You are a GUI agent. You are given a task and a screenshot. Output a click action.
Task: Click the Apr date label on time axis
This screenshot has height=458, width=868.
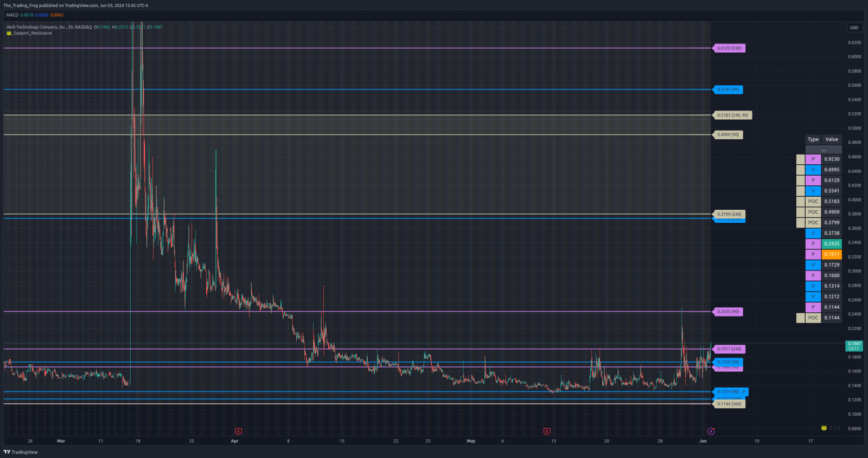(234, 441)
